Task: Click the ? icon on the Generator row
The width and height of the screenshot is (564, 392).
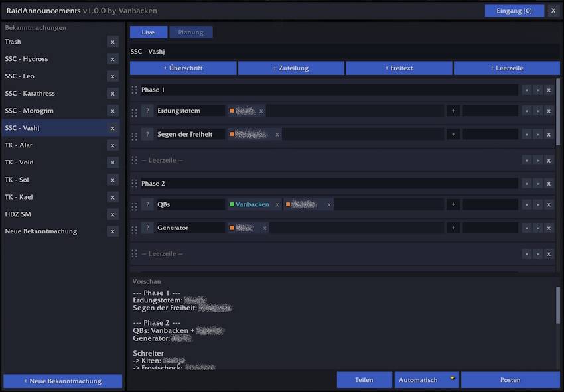Action: pyautogui.click(x=147, y=228)
